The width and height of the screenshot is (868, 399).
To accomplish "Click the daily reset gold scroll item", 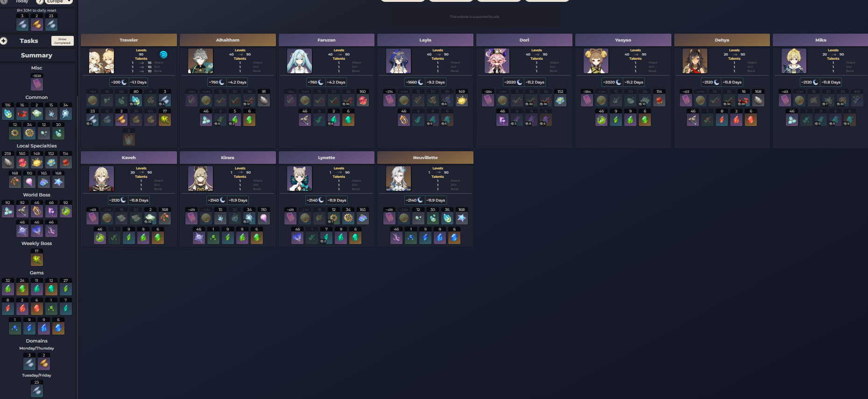I will click(x=37, y=22).
